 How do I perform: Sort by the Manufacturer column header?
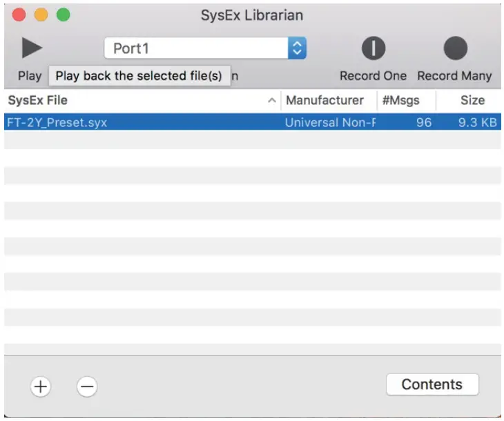(x=324, y=101)
